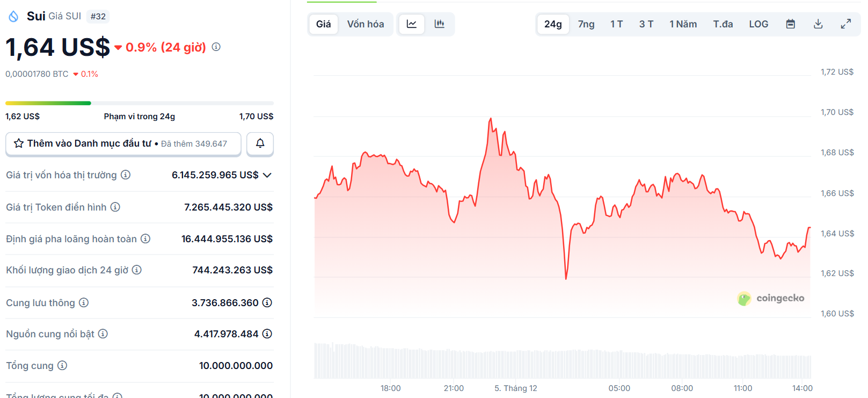Open the calendar date range picker
The width and height of the screenshot is (868, 398).
coord(791,24)
